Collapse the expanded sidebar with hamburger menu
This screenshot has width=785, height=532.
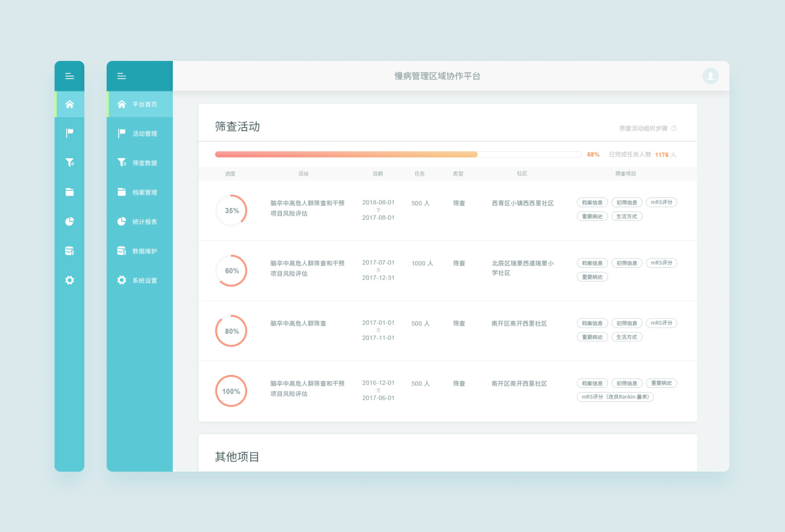122,76
